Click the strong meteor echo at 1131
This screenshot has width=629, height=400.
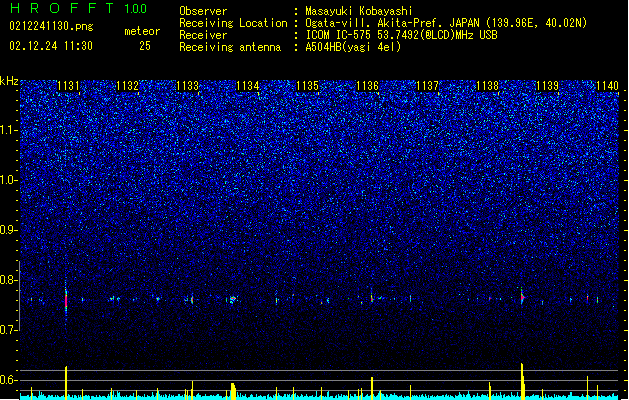[x=66, y=299]
